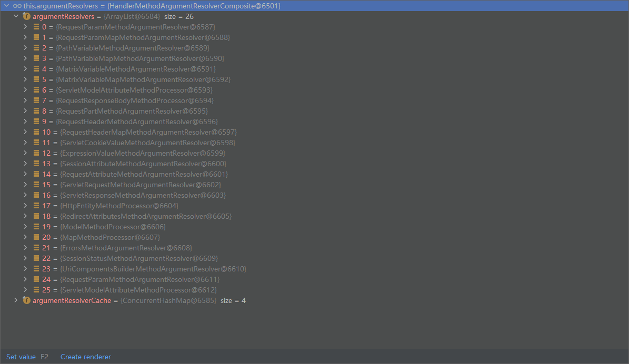
Task: Click the glasses watch icon at this.argumentResolvers
Action: click(x=17, y=6)
